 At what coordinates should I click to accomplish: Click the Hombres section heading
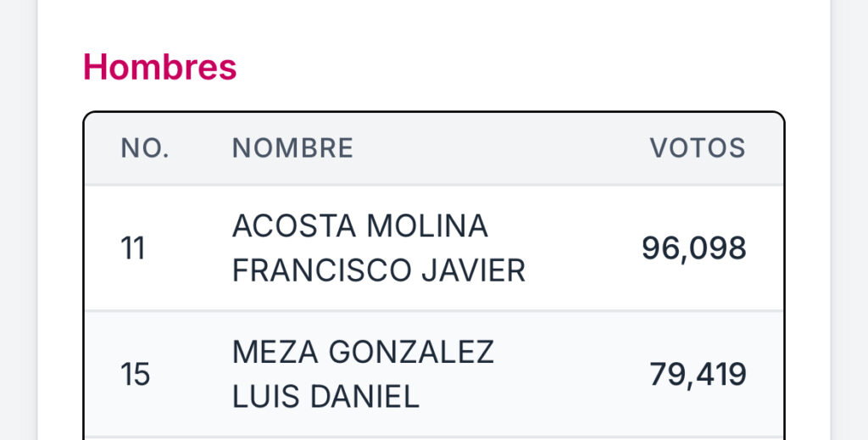click(160, 67)
